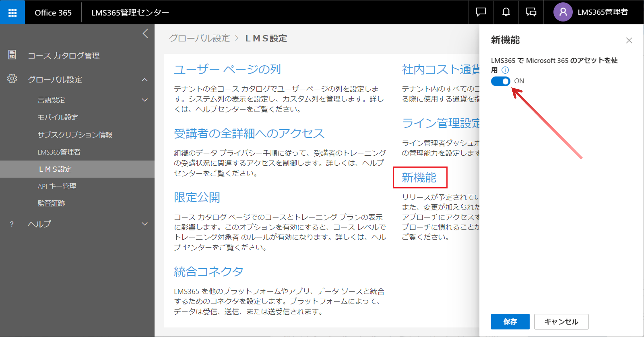Viewport: 644px width, 337px height.
Task: Open 受講者の全詳細へのアクセス link
Action: 249,133
